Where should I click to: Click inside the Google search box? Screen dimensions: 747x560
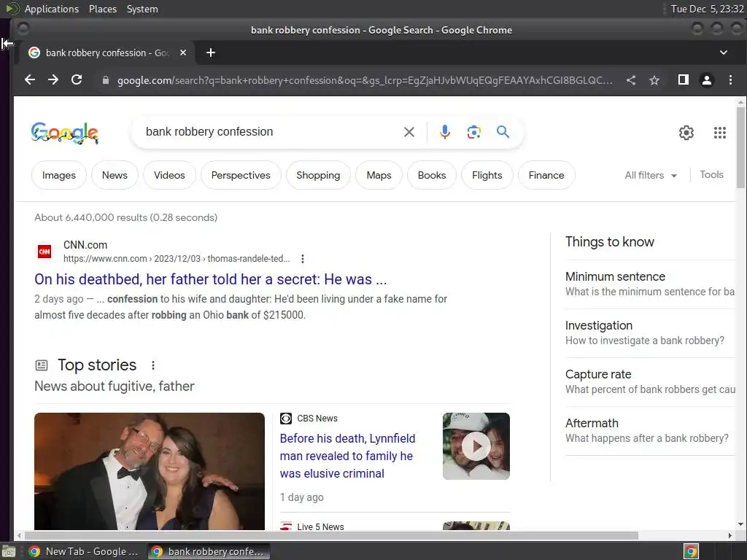point(271,132)
